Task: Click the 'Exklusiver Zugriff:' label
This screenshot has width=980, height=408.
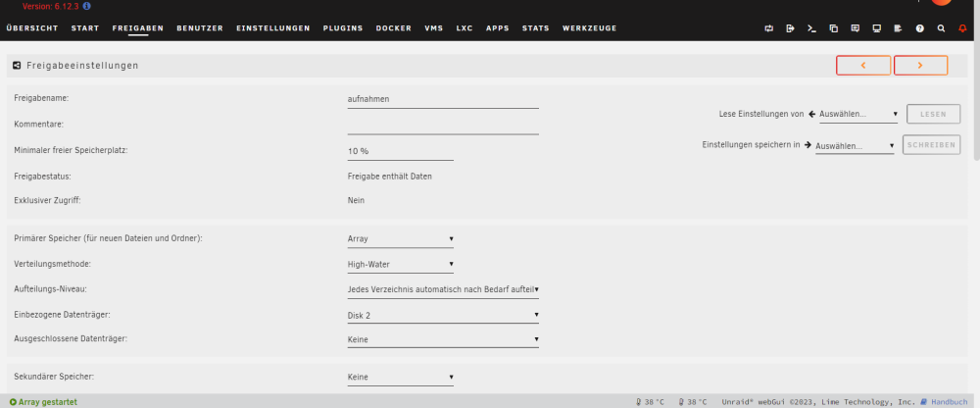Action: [47, 201]
